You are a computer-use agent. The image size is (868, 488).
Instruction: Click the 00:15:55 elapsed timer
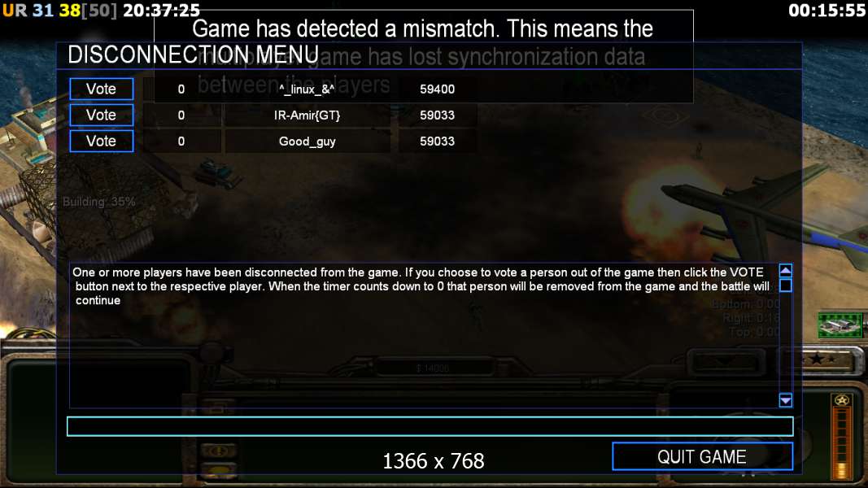pos(827,11)
